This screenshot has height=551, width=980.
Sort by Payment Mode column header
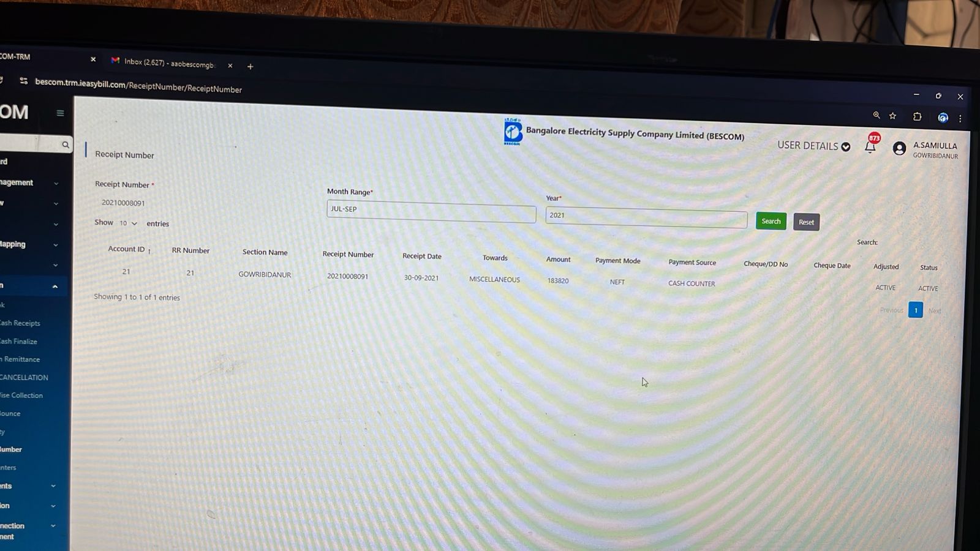pyautogui.click(x=617, y=261)
